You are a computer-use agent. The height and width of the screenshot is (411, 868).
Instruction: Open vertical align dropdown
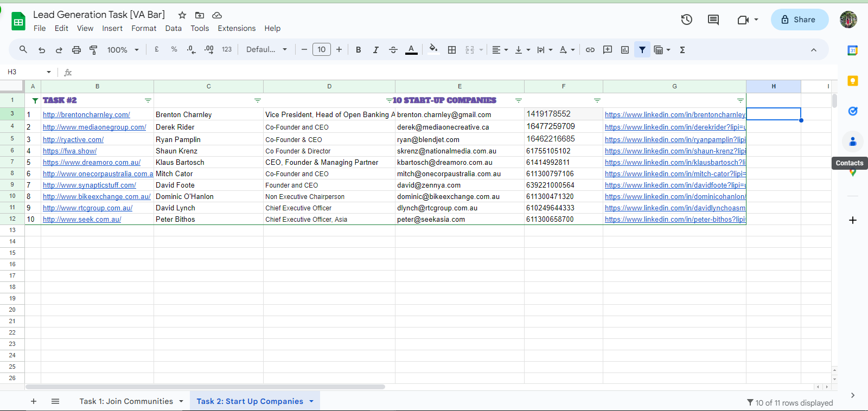[522, 50]
